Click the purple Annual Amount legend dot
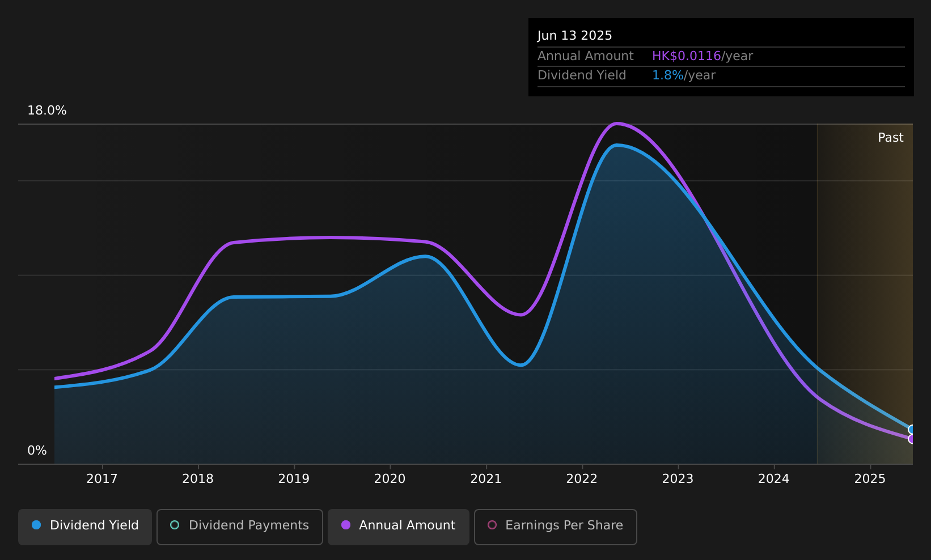 345,525
